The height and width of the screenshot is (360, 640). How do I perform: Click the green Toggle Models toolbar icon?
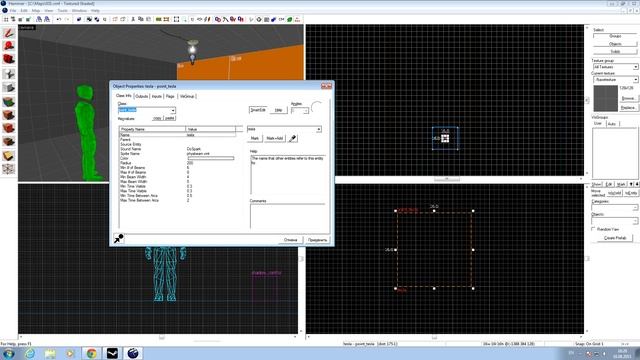[x=290, y=19]
